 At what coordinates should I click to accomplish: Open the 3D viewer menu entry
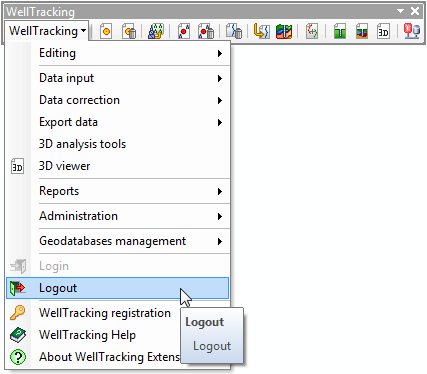click(x=118, y=166)
